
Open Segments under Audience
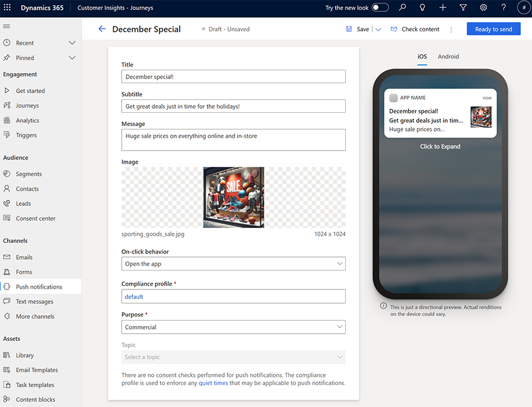29,174
